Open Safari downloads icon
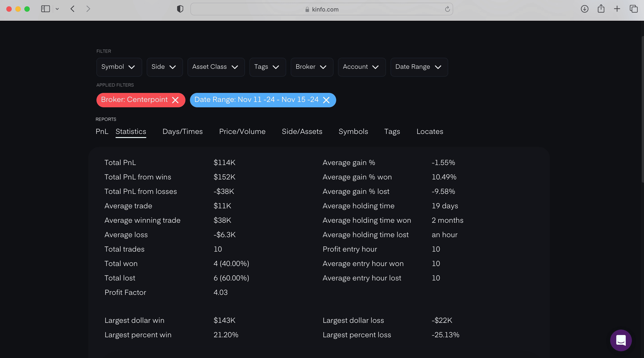Screen dimensions: 644x358 pos(584,9)
